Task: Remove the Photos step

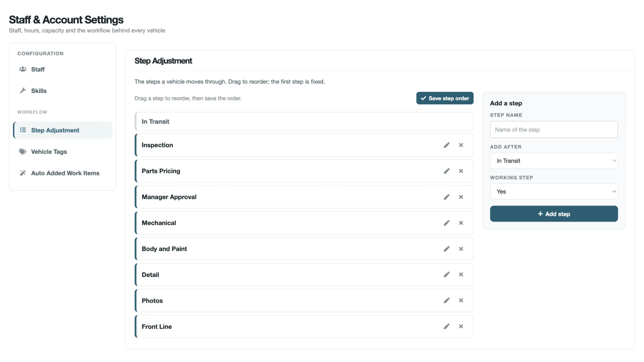Action: (x=461, y=301)
